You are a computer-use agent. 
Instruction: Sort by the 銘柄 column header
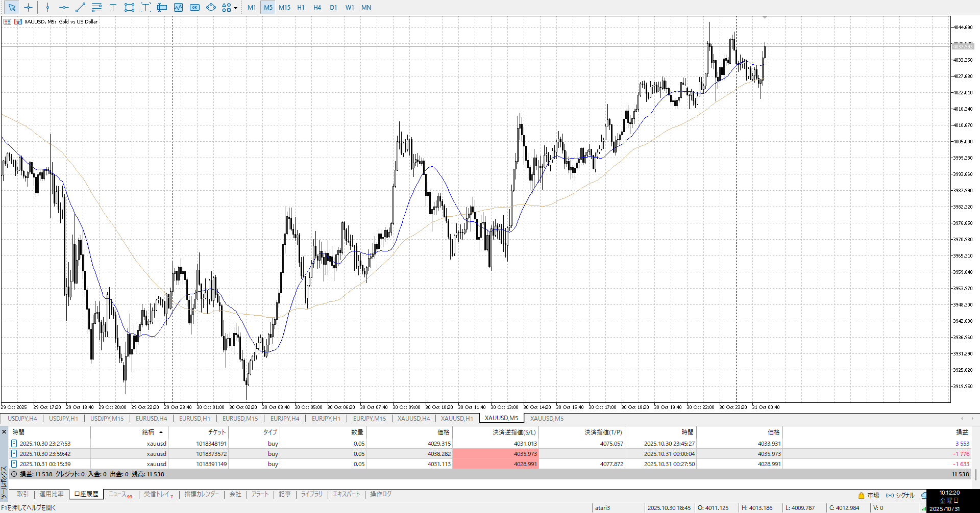(x=148, y=432)
